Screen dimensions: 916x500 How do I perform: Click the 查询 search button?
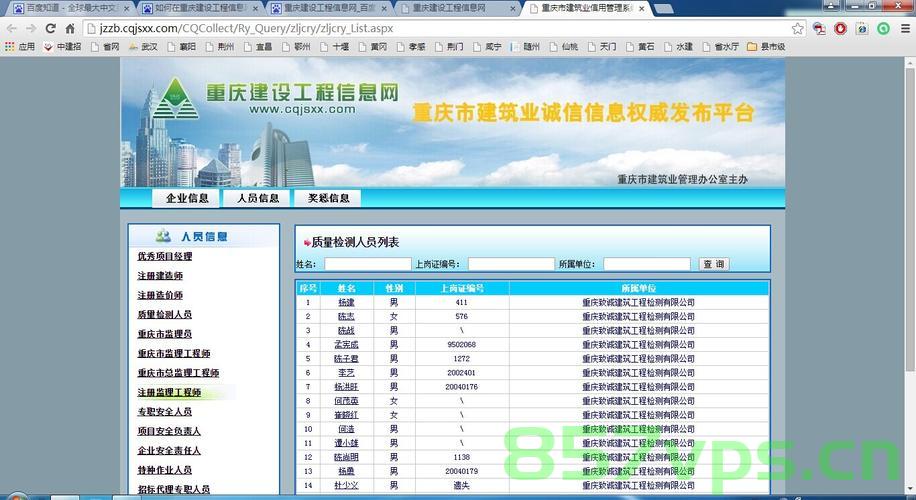click(x=714, y=264)
